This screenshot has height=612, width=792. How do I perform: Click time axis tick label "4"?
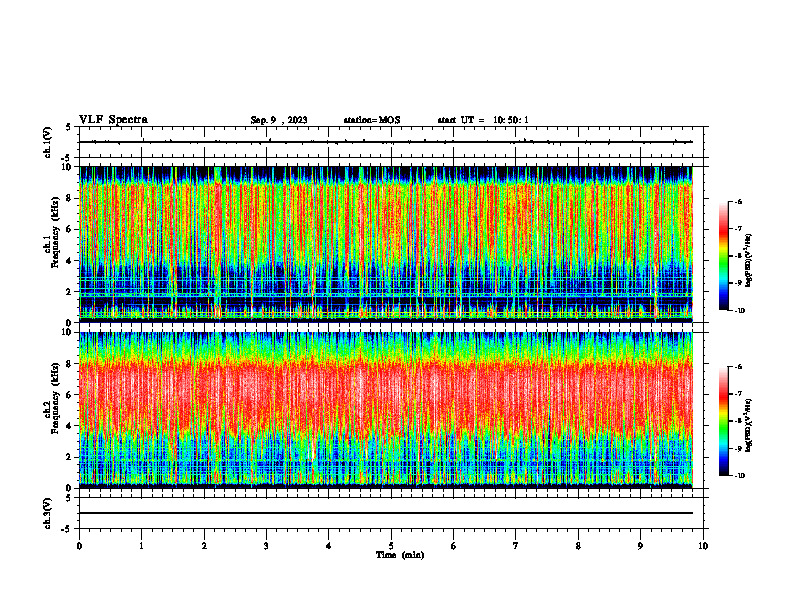pos(329,546)
